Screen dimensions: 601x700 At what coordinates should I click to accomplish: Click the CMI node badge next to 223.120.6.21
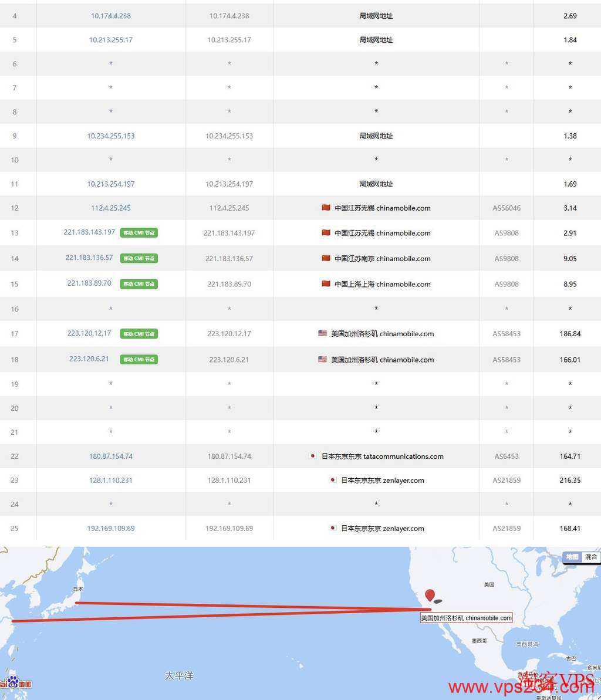coord(139,359)
